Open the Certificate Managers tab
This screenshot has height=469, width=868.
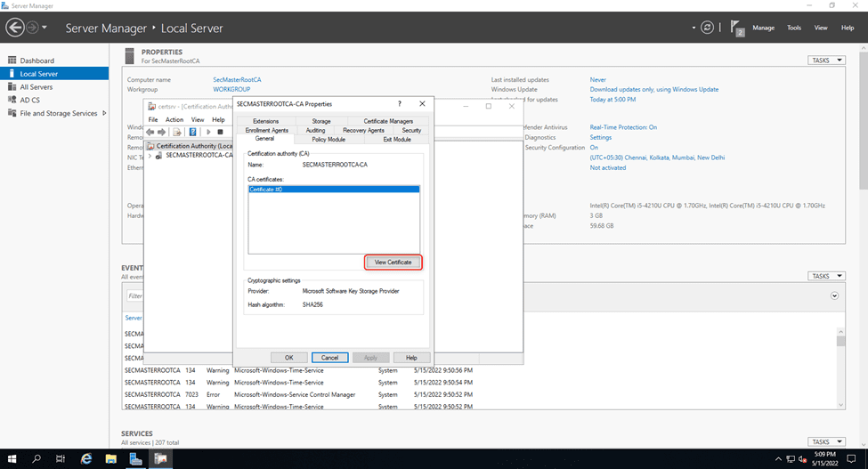[x=388, y=121]
